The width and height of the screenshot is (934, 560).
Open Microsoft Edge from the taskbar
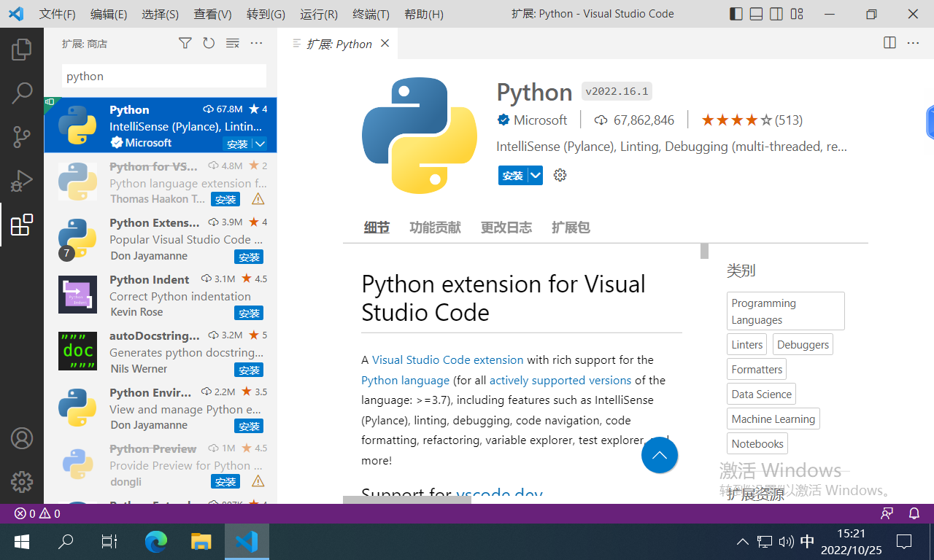156,542
